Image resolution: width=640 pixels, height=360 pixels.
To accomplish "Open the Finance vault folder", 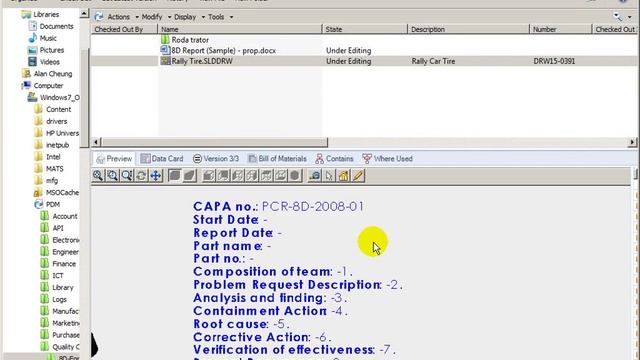I will (x=58, y=264).
